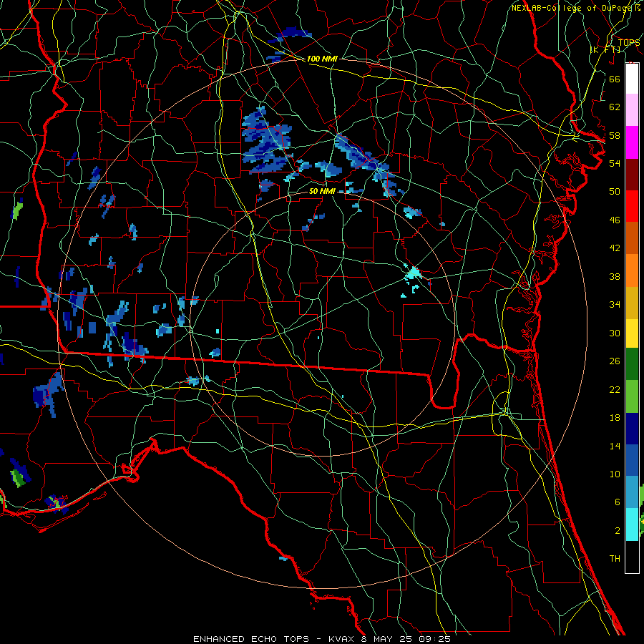The height and width of the screenshot is (644, 644).
Task: Click the magenta 58 kft legend swatch
Action: pos(632,142)
